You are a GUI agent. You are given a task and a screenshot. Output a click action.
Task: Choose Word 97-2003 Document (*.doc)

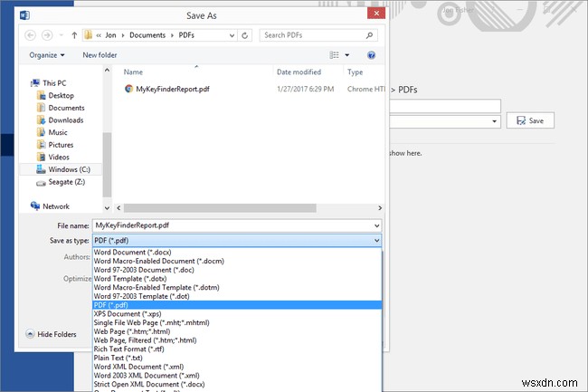pyautogui.click(x=237, y=270)
